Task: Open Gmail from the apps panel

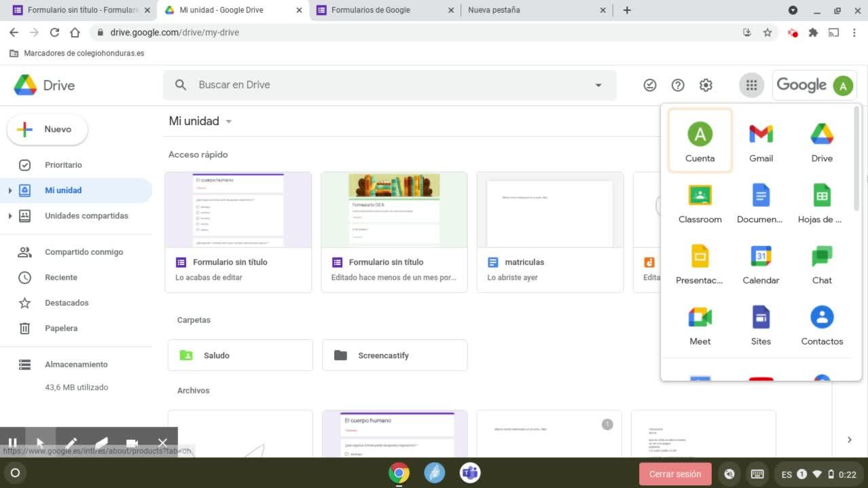Action: click(x=761, y=141)
